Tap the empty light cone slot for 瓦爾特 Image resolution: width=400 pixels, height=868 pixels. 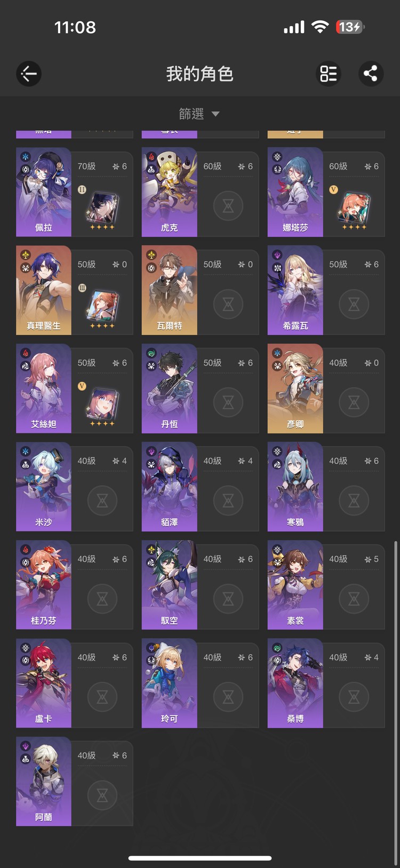[x=228, y=304]
